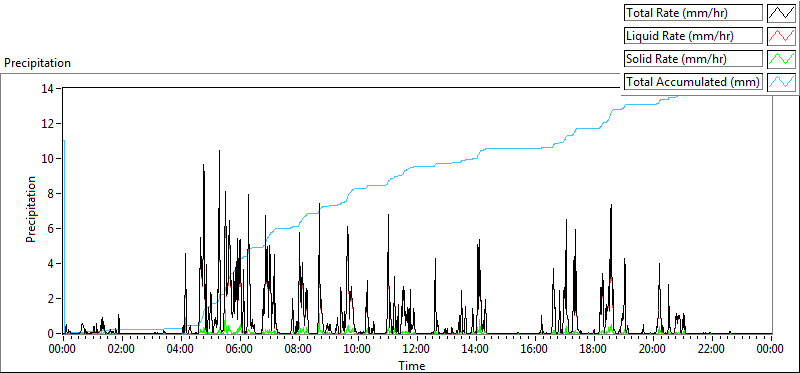Click the first 00:00 time axis label

63,349
